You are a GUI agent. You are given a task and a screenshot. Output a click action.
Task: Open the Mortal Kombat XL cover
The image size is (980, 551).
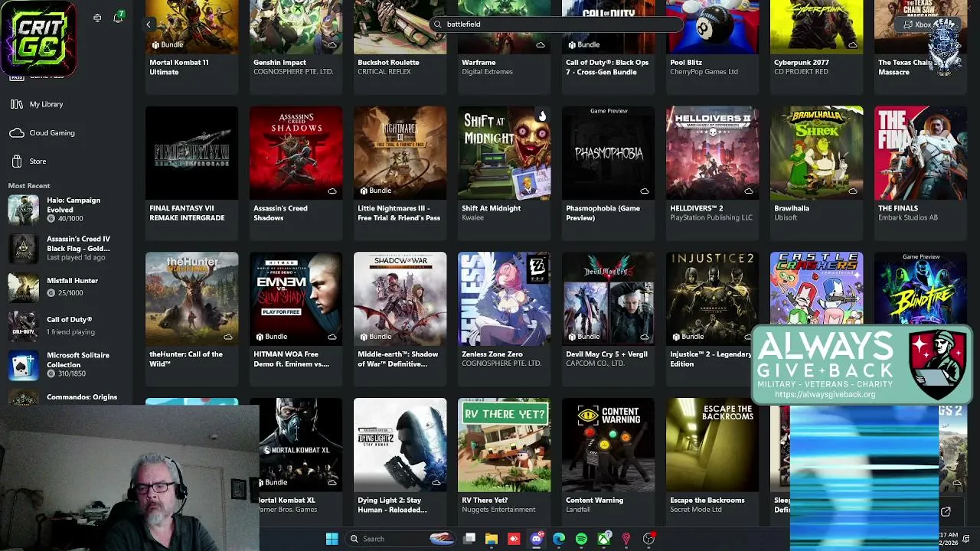pyautogui.click(x=301, y=445)
